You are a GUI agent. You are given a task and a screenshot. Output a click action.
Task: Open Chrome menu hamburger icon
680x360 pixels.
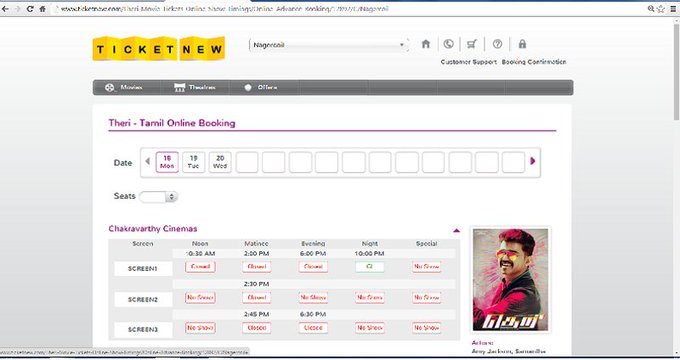pos(673,9)
